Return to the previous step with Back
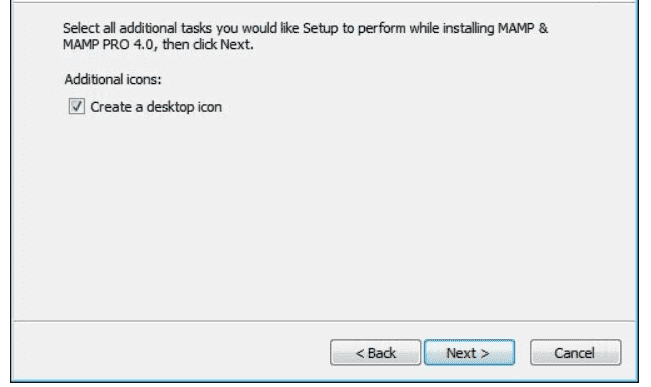 pyautogui.click(x=375, y=353)
